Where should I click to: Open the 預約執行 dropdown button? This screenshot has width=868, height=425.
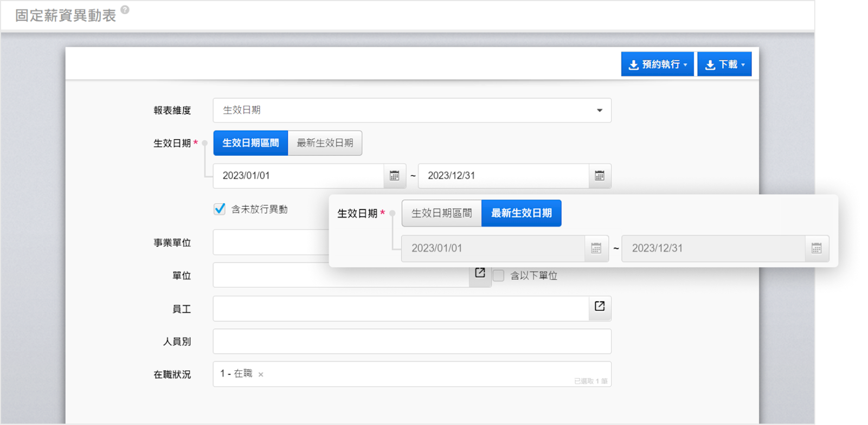pos(657,65)
